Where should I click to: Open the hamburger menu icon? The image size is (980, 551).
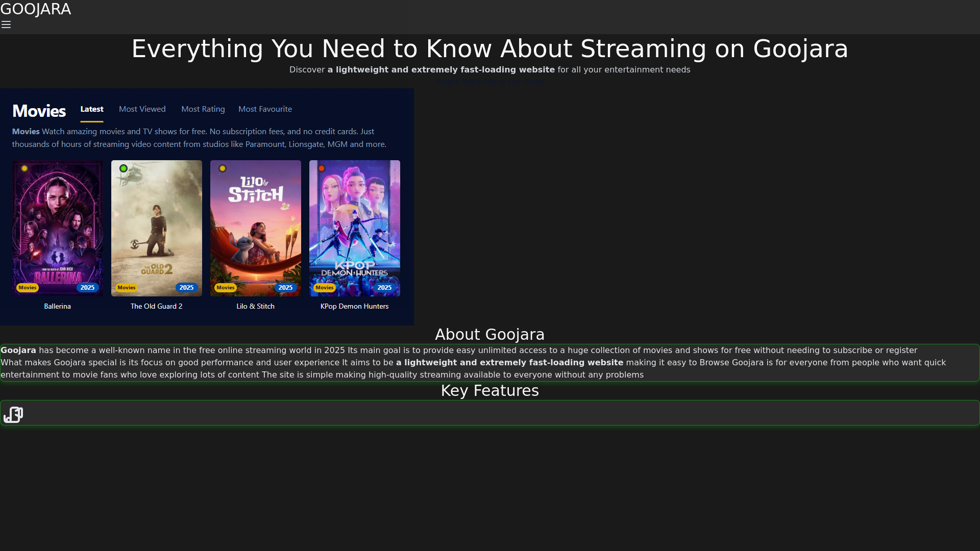click(6, 24)
